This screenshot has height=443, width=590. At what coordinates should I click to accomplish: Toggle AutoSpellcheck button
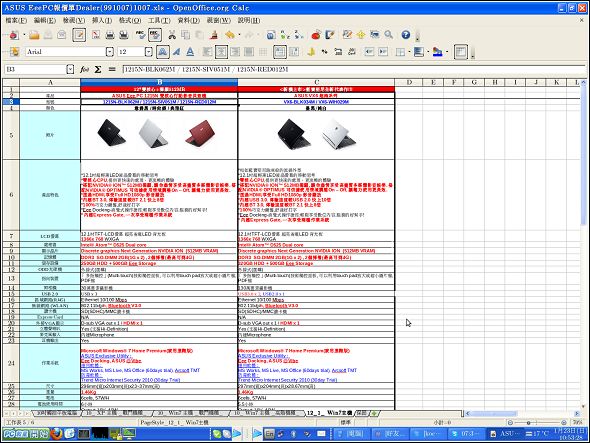pos(155,35)
